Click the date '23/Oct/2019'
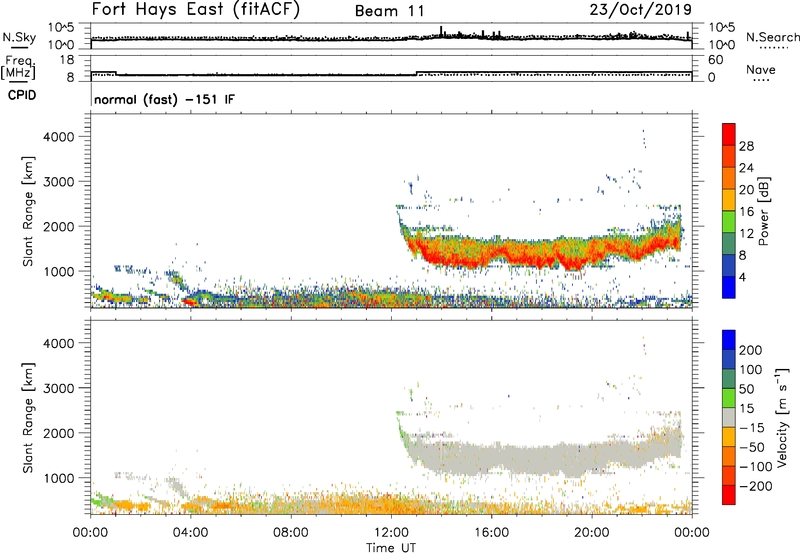This screenshot has height=554, width=800. 641,10
